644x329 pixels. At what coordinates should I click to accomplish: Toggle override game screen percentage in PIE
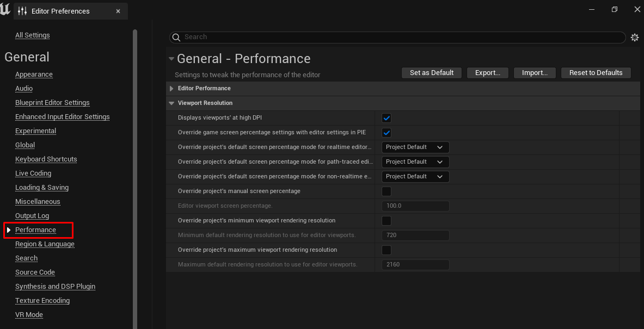387,133
